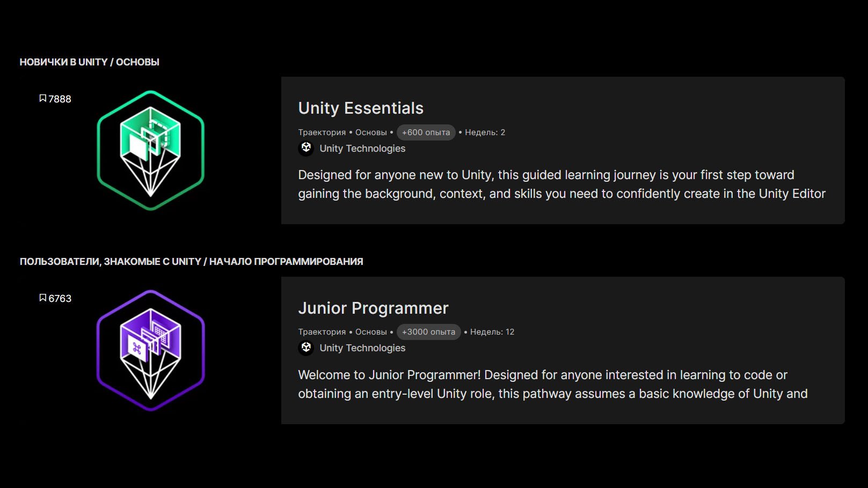Click the 7888 bookmark count number
This screenshot has height=488, width=868.
pos(60,99)
